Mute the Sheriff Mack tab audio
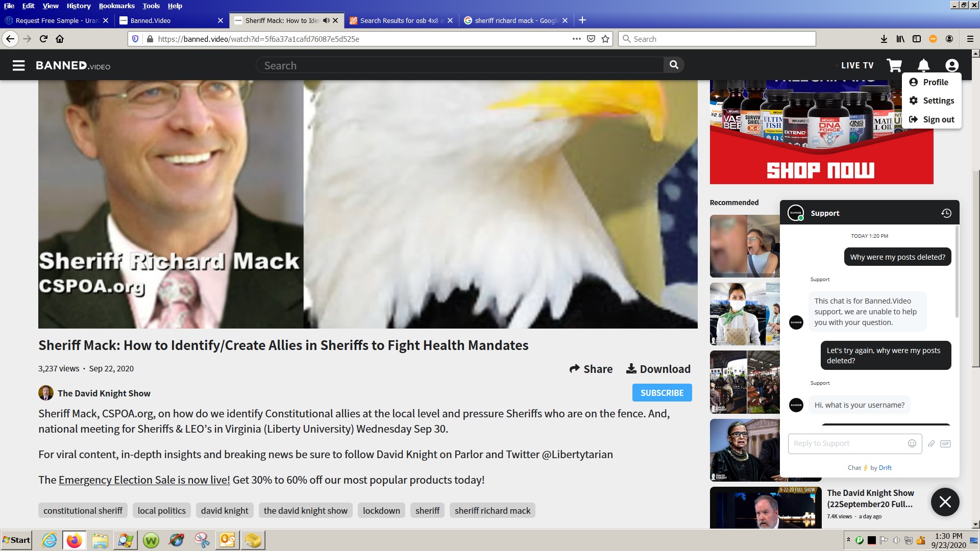 pos(326,20)
